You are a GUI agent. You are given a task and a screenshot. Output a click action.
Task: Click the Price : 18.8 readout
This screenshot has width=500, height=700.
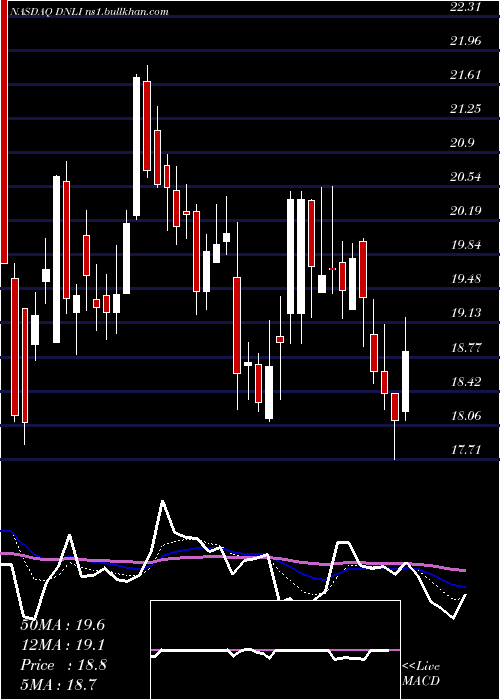point(63,665)
